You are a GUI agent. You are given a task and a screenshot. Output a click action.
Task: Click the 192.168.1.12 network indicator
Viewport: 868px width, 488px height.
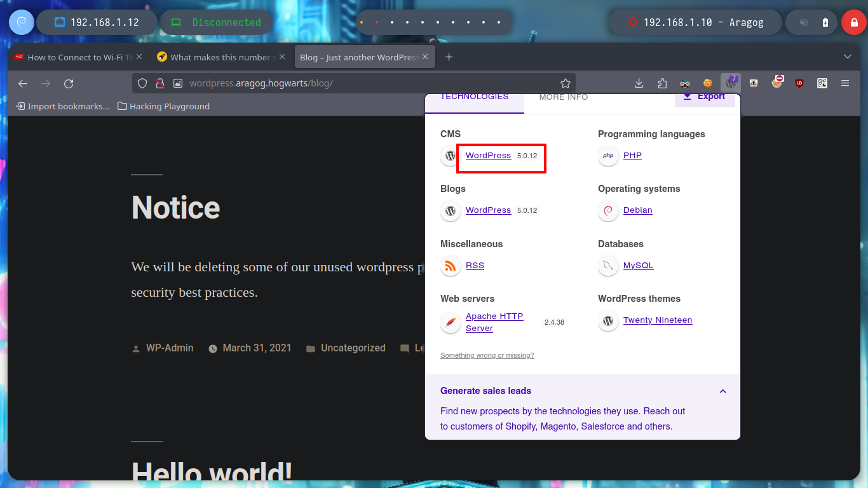[x=97, y=22]
